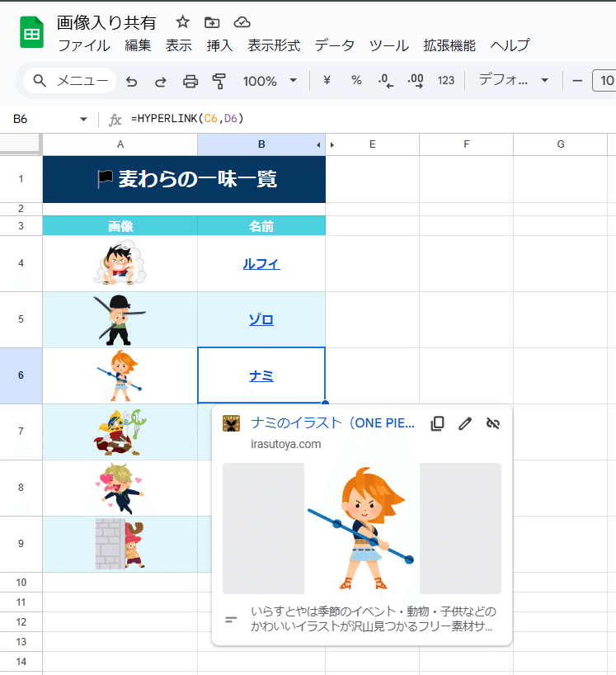Open the 123 number formats menu
The image size is (616, 675).
click(445, 81)
